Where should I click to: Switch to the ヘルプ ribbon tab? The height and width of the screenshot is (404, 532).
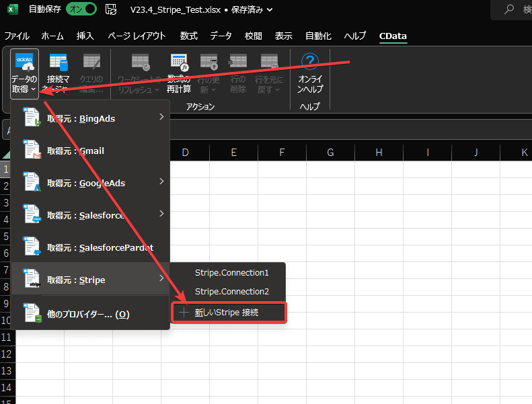click(x=355, y=36)
